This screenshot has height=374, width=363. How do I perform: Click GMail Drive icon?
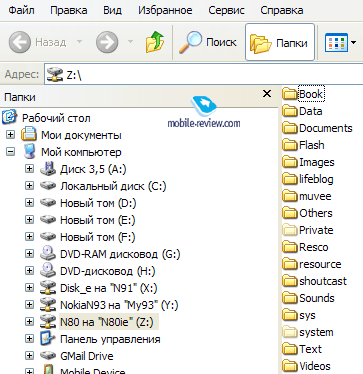tap(48, 356)
